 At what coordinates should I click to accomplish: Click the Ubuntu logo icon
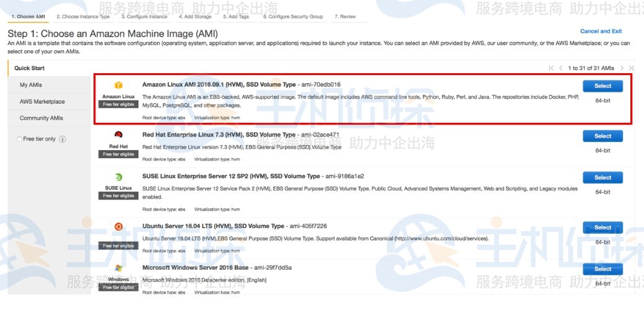coord(118,226)
